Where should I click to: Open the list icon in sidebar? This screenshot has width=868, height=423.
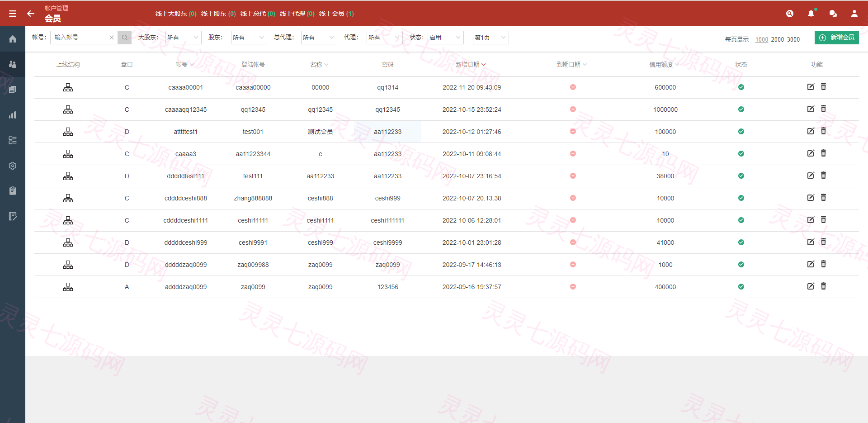pyautogui.click(x=13, y=140)
